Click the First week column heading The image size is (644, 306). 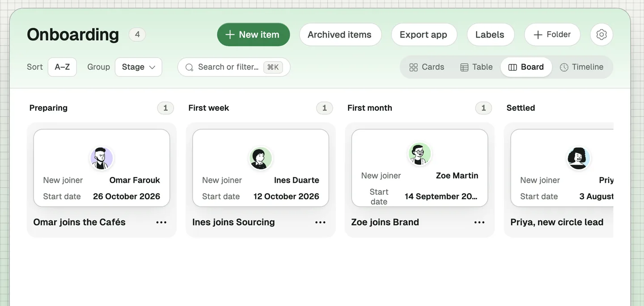click(208, 108)
